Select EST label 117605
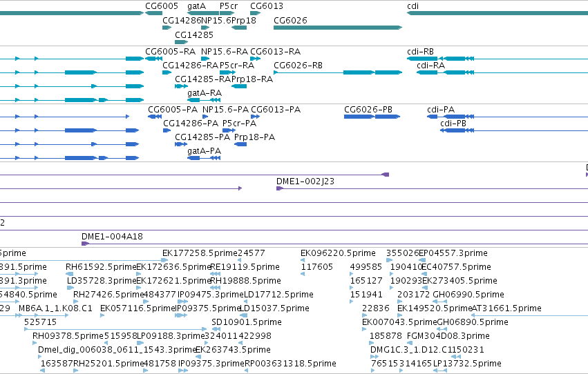 click(317, 267)
